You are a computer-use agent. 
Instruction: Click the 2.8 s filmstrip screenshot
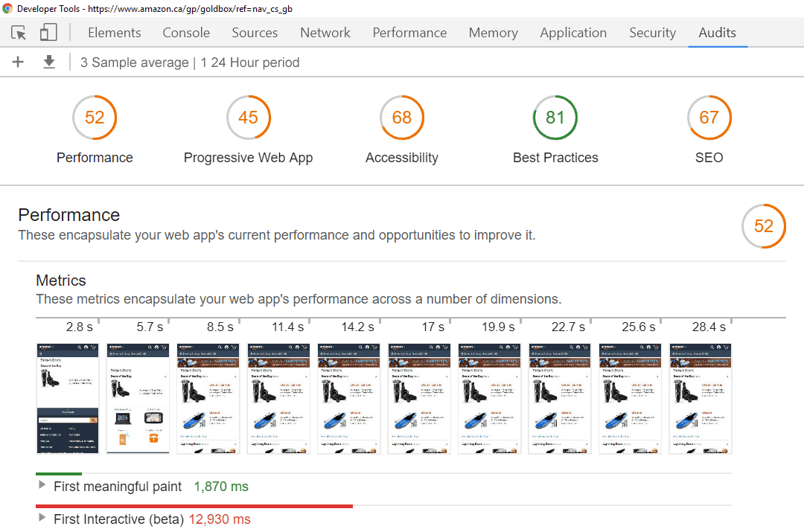[x=68, y=398]
